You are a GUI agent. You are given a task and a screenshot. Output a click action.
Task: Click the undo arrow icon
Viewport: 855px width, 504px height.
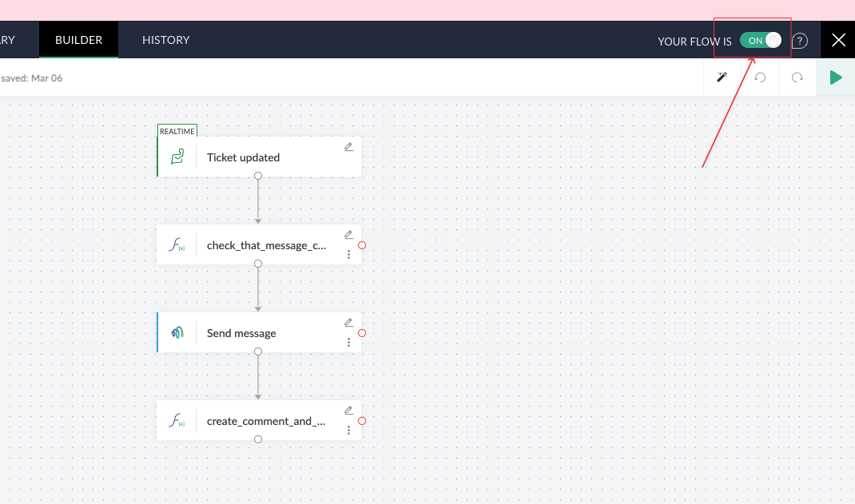(760, 78)
